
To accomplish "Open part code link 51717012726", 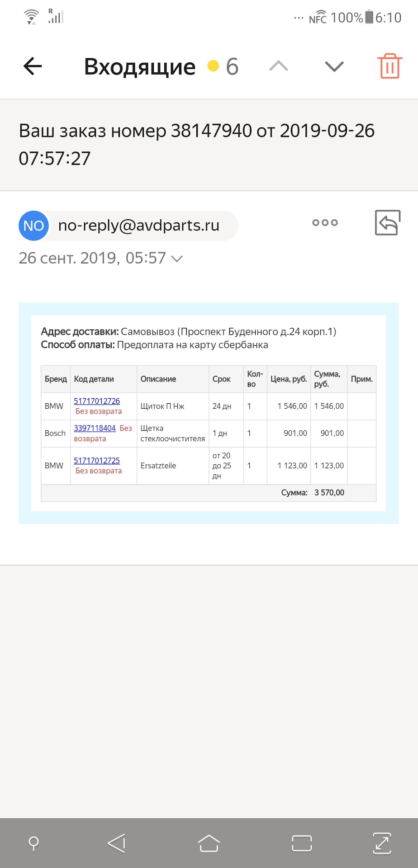I will (97, 401).
